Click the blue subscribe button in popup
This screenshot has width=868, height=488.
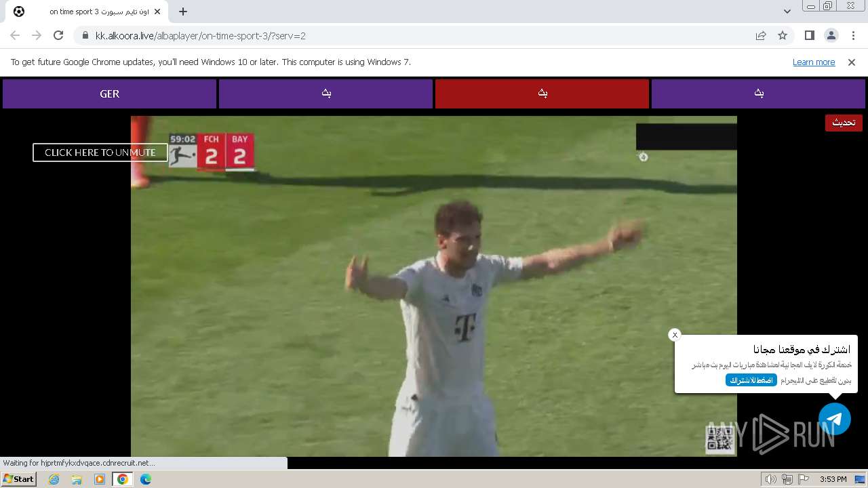[751, 380]
